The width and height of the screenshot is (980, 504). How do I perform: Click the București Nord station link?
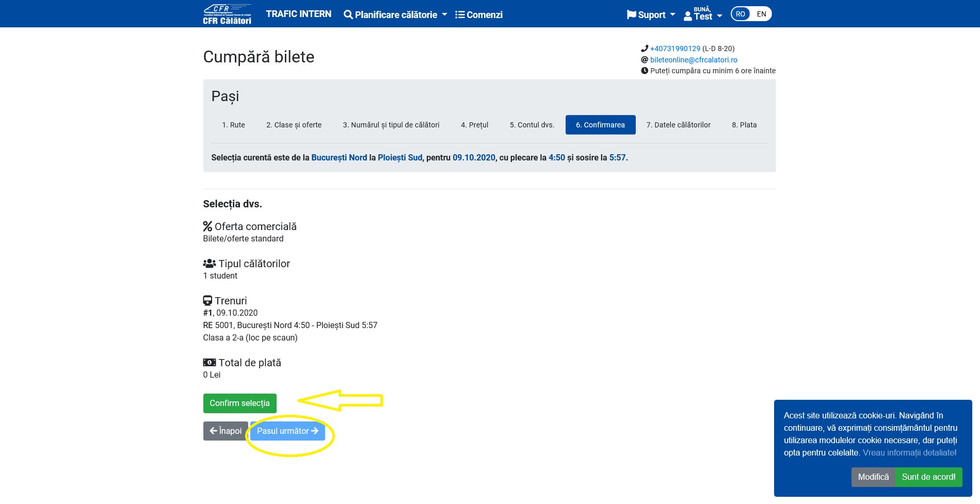pos(339,158)
